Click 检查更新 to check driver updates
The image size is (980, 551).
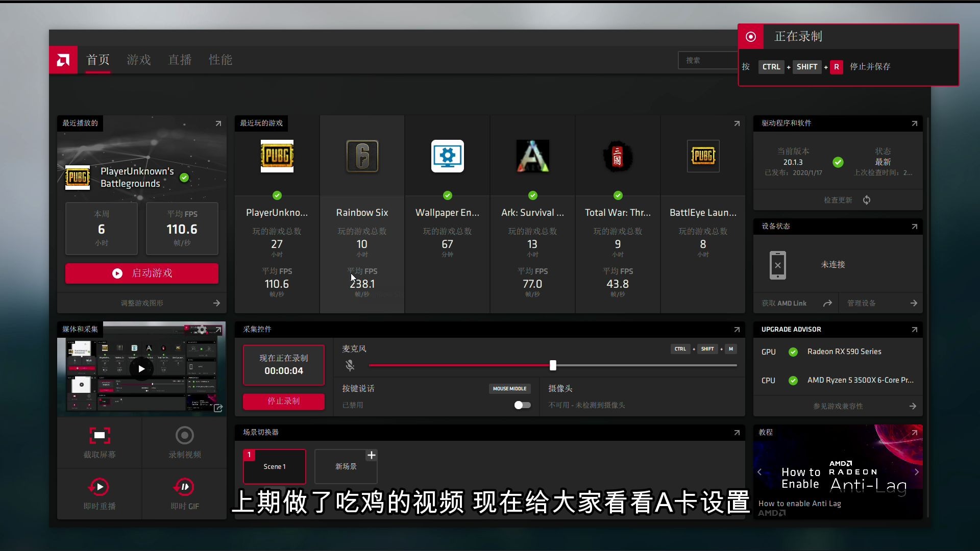(x=838, y=200)
